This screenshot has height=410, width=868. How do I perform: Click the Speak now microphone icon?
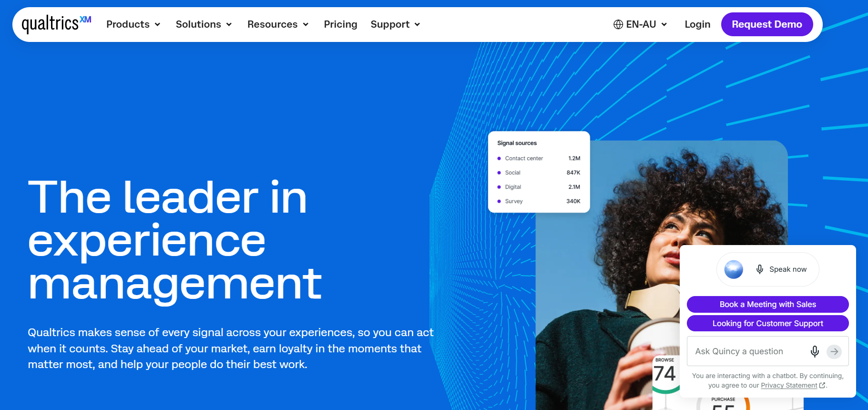tap(760, 269)
